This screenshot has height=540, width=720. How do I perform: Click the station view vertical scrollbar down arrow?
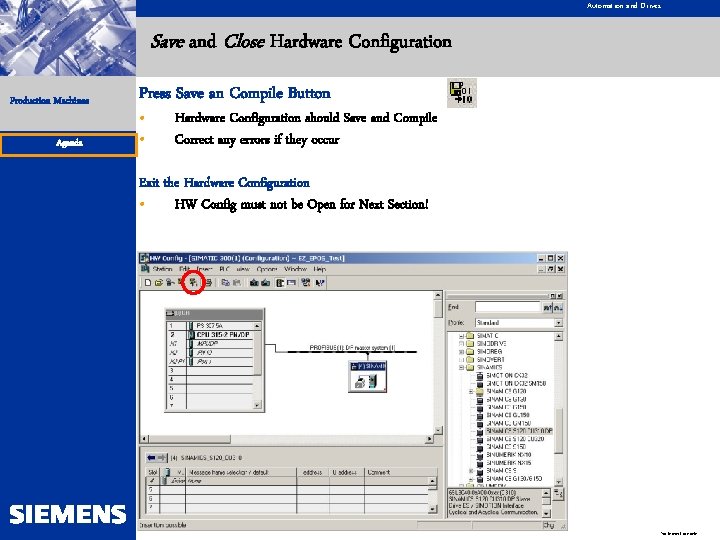tap(438, 430)
